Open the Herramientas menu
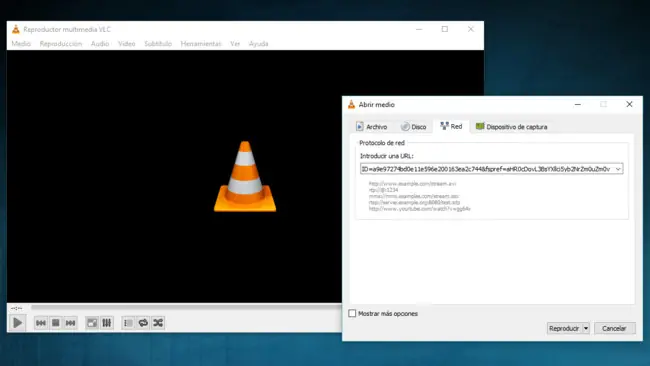The width and height of the screenshot is (650, 366). 201,44
